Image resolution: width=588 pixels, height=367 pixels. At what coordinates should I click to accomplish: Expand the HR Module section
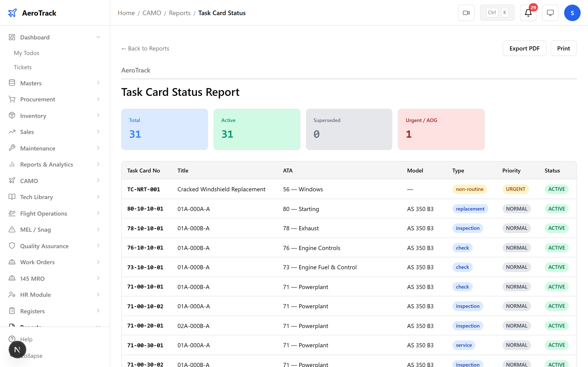click(98, 295)
